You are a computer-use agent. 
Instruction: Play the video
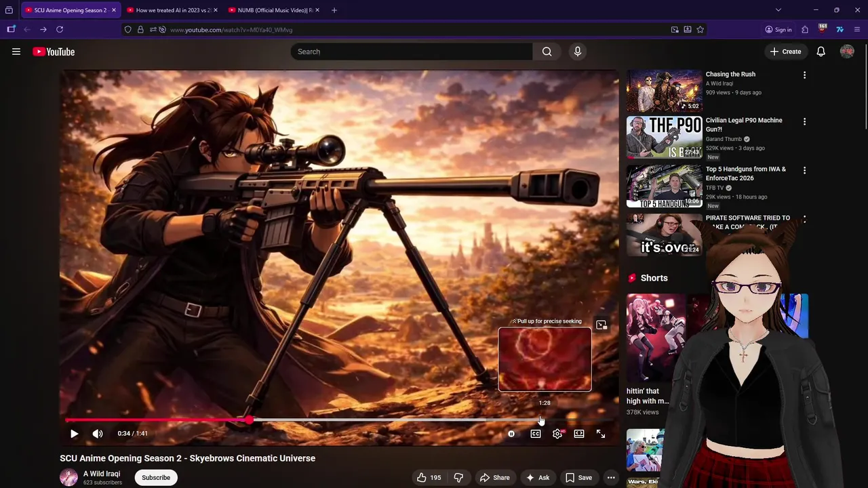click(x=74, y=434)
